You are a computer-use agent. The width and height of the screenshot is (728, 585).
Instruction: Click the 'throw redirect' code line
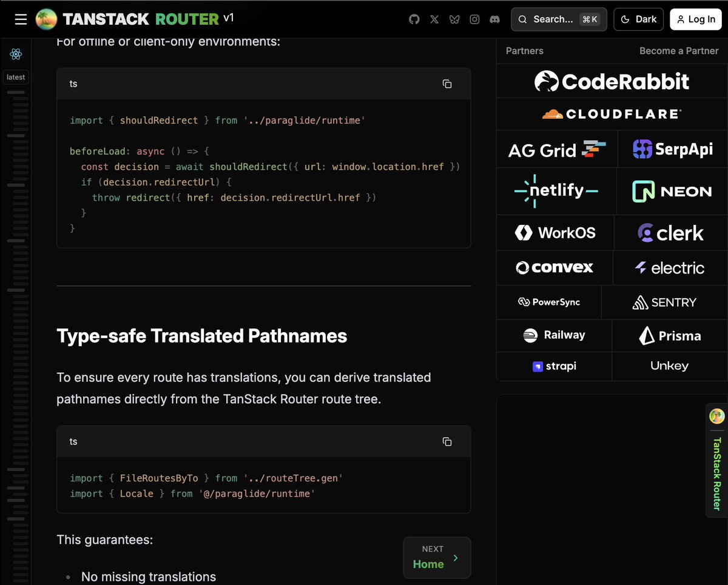pyautogui.click(x=234, y=198)
